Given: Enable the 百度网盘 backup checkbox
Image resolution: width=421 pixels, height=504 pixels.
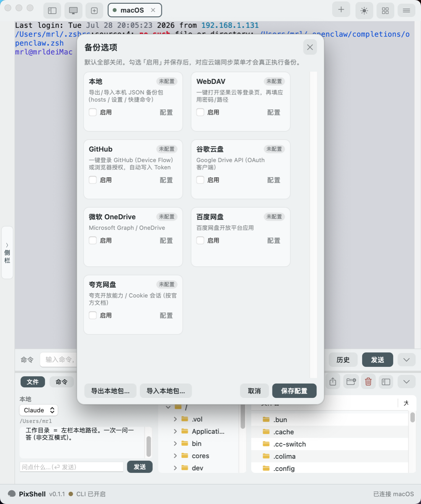Looking at the screenshot, I should click(200, 240).
